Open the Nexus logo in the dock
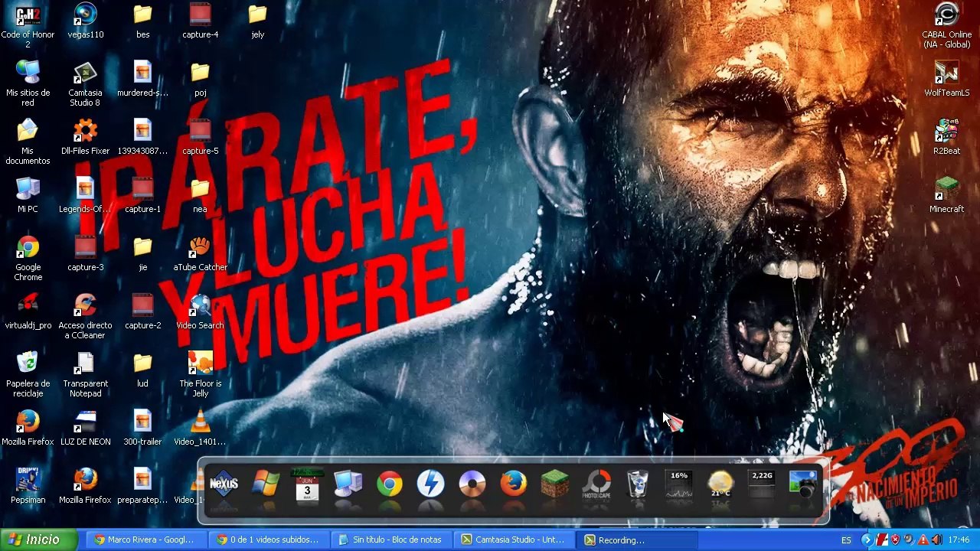This screenshot has height=551, width=980. click(224, 484)
